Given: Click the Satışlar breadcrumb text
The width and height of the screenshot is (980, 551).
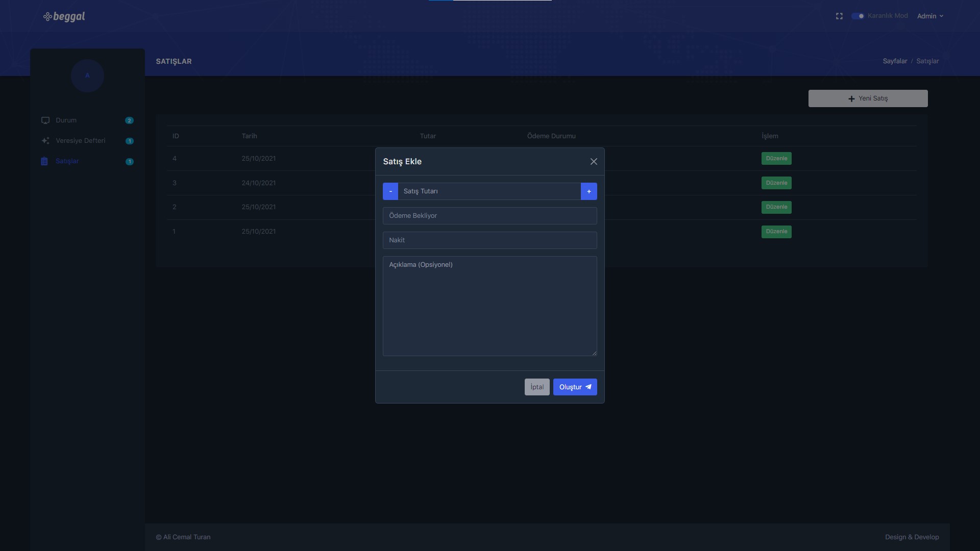Looking at the screenshot, I should [927, 61].
